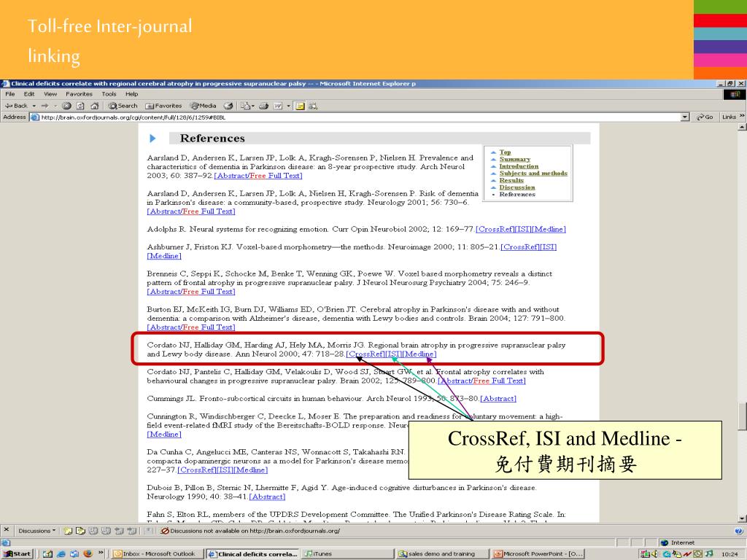Image resolution: width=747 pixels, height=560 pixels.
Task: Click the Go button
Action: [705, 117]
